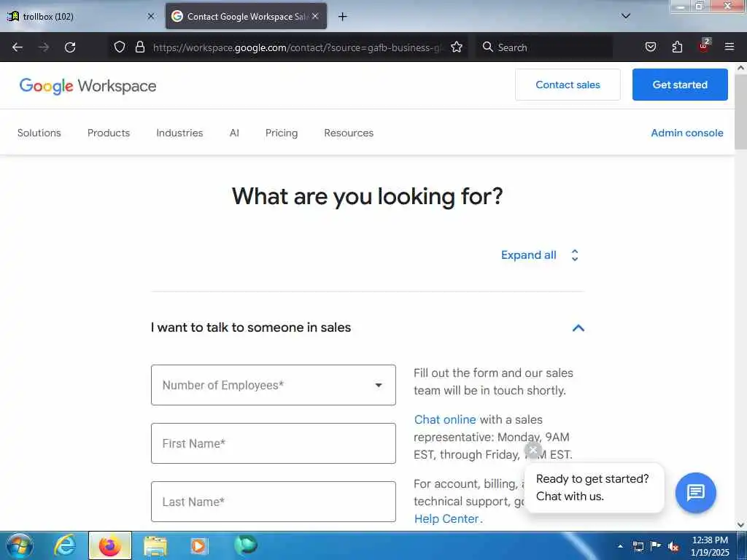Click 'I want to talk to someone in sales' heading
The height and width of the screenshot is (560, 747).
(x=251, y=327)
